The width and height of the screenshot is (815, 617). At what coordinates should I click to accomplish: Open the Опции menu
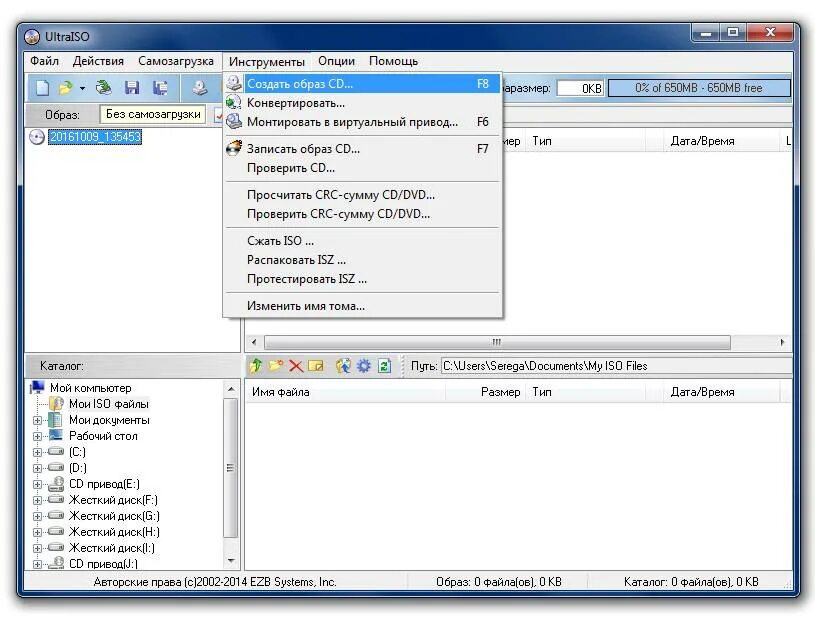pyautogui.click(x=336, y=61)
